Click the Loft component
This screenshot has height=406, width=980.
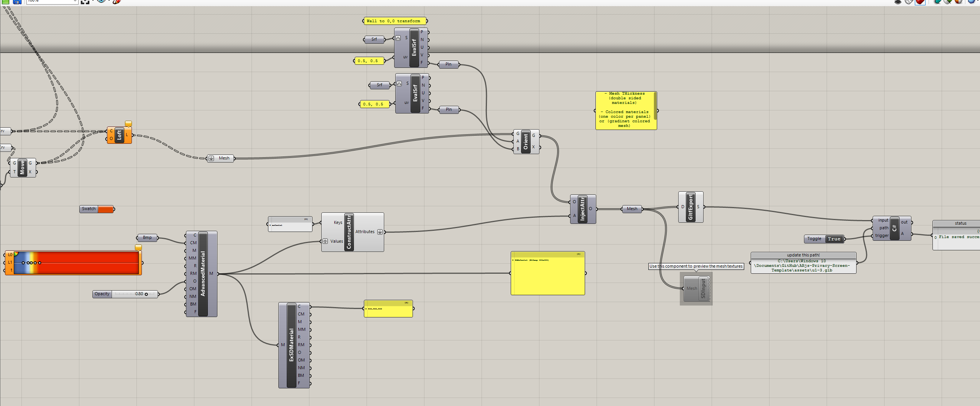[119, 135]
